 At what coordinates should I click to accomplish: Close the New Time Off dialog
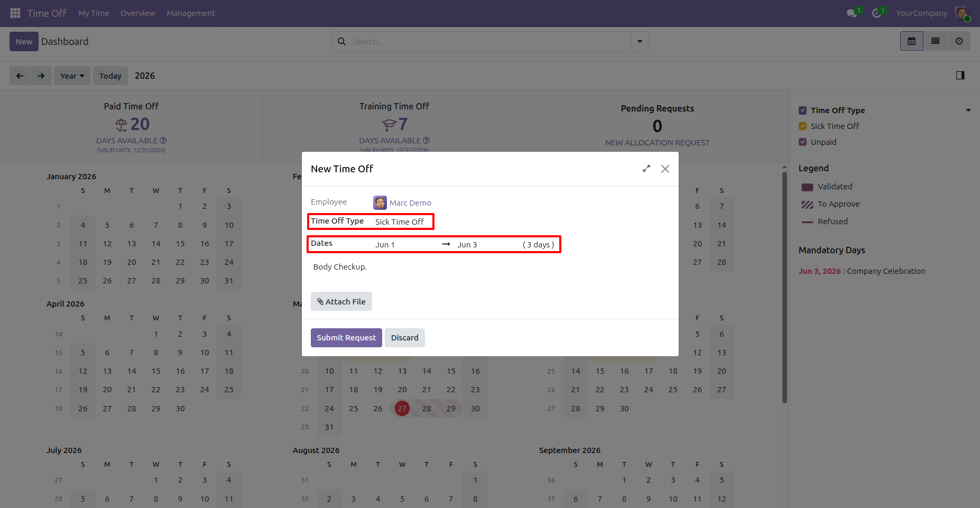click(665, 169)
